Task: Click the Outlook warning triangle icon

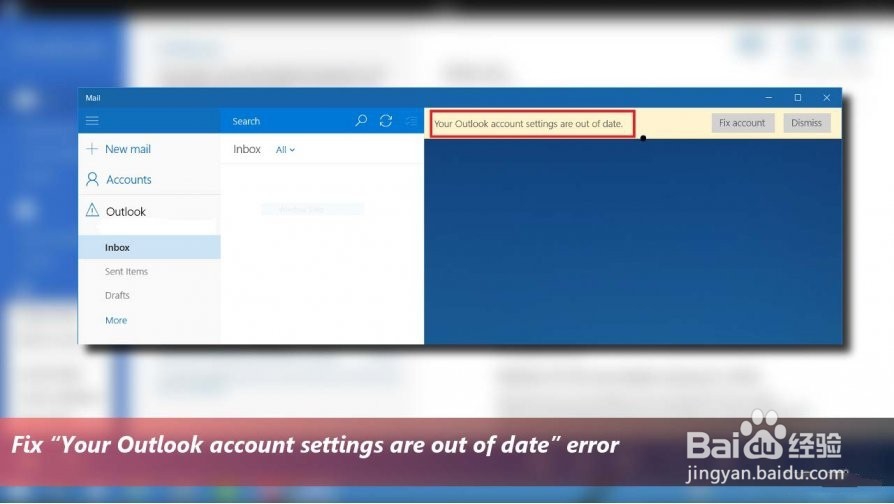Action: click(x=92, y=210)
